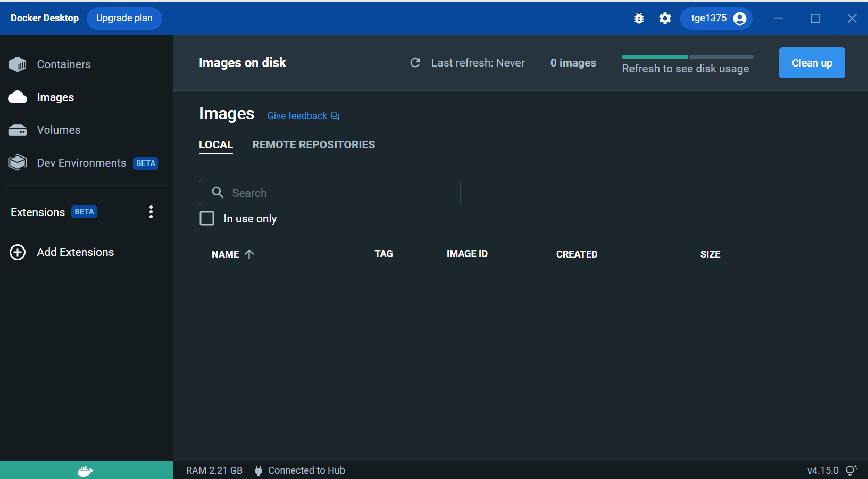
Task: Click the BETA badge next to Extensions
Action: coord(84,212)
